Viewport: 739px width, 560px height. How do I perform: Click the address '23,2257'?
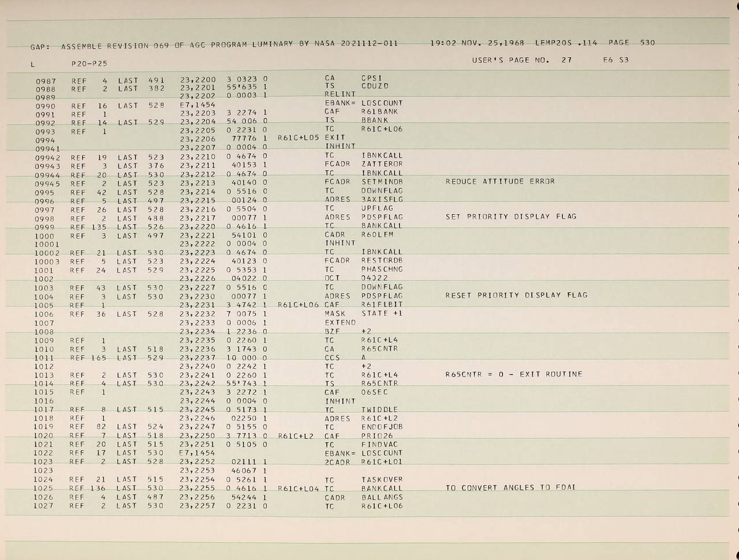click(x=197, y=506)
